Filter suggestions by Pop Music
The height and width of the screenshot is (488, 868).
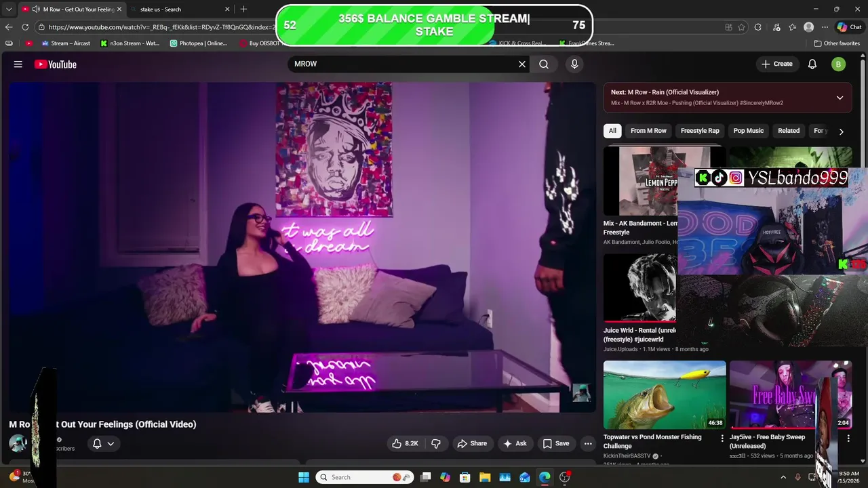click(x=749, y=131)
